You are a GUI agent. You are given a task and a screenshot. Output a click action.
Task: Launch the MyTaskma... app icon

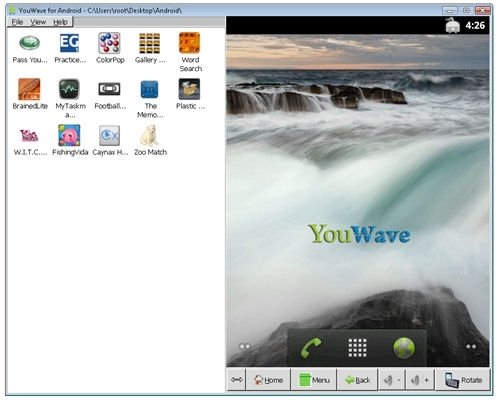(69, 89)
